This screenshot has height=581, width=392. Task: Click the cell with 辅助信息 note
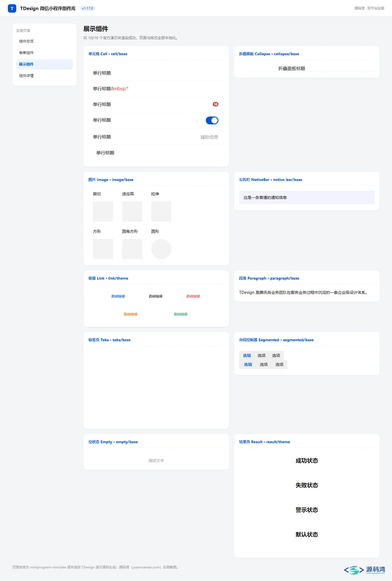point(156,137)
